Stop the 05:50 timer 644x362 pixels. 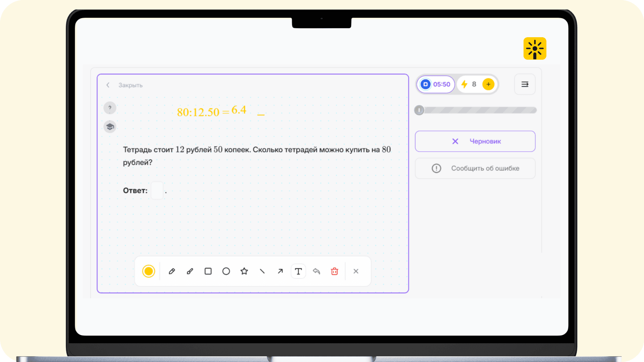click(426, 84)
